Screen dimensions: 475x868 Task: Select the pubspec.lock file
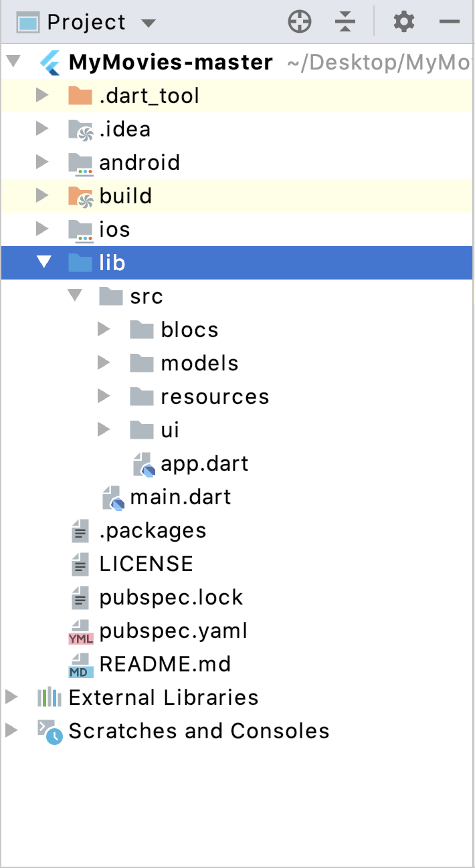(x=171, y=597)
